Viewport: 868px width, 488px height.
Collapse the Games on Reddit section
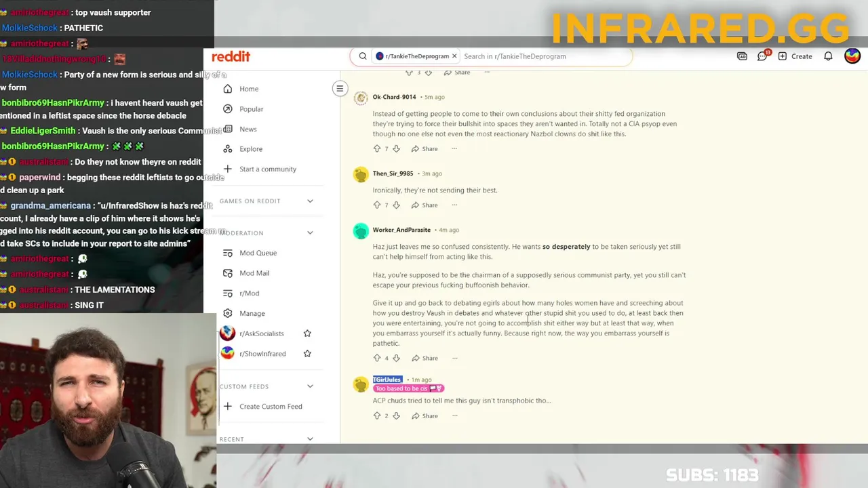[310, 201]
